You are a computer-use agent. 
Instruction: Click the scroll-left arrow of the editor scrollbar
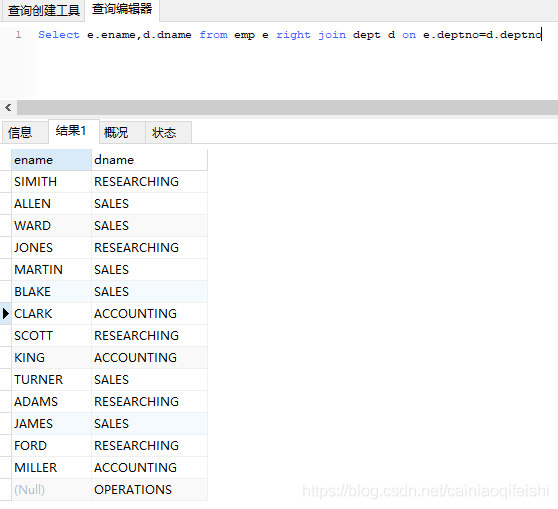[8, 107]
